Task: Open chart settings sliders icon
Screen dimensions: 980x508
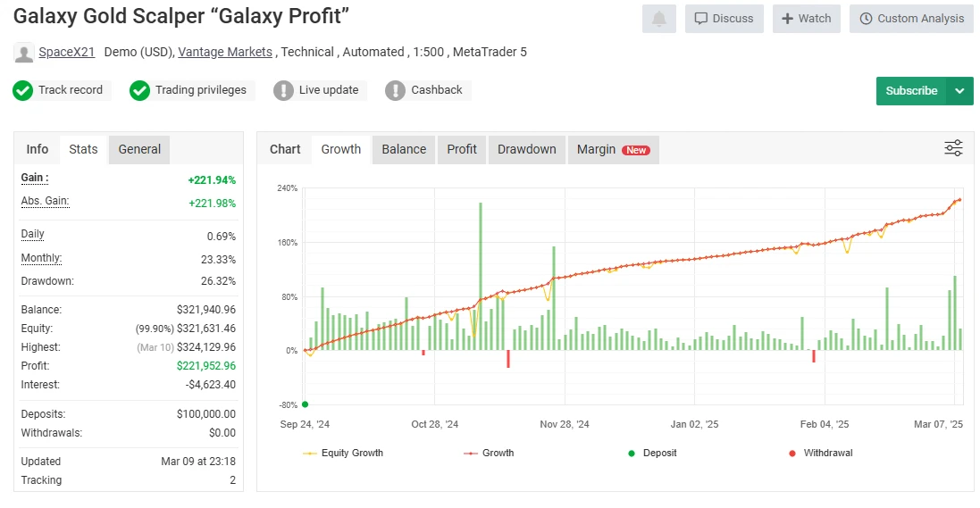Action: pos(953,148)
